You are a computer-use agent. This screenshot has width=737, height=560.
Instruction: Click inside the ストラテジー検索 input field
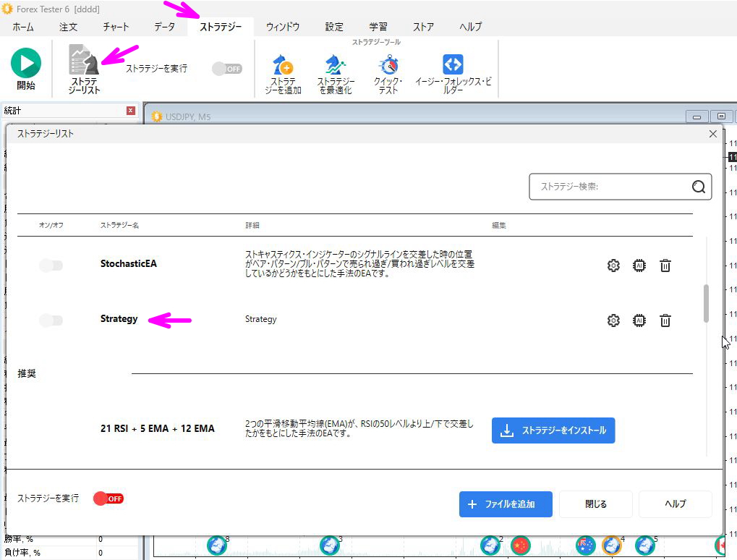(x=608, y=187)
